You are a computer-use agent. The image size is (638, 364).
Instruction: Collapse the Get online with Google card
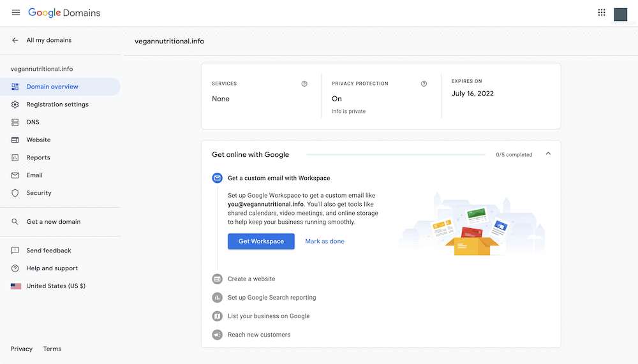(548, 154)
